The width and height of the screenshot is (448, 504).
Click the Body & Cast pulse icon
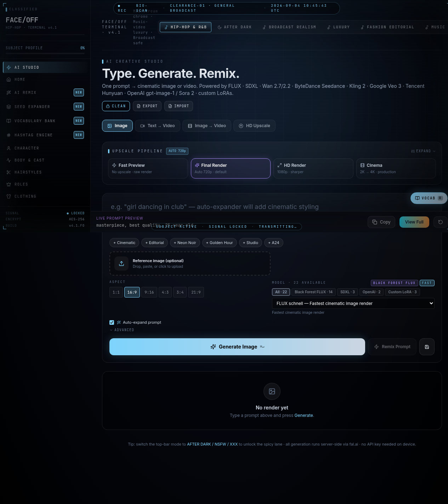pyautogui.click(x=9, y=160)
